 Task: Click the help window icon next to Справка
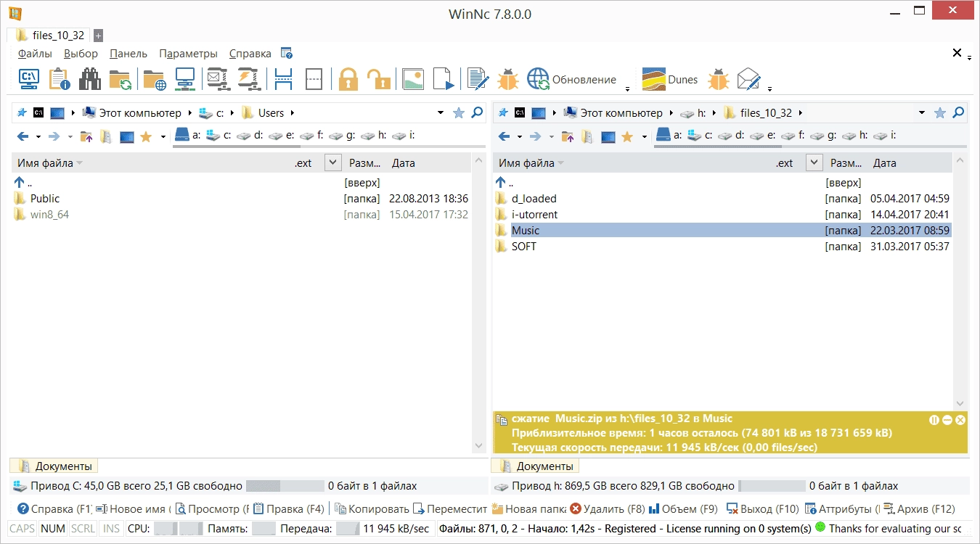287,53
